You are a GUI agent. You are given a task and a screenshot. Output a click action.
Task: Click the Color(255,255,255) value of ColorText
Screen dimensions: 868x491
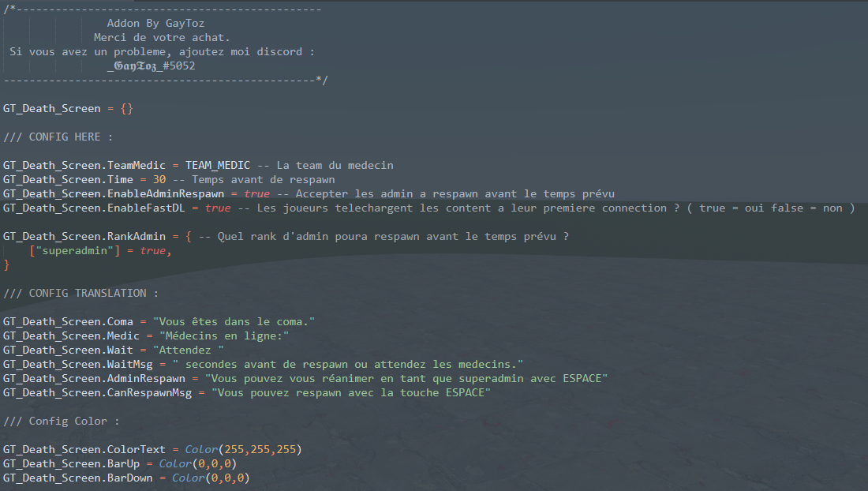[x=244, y=449]
